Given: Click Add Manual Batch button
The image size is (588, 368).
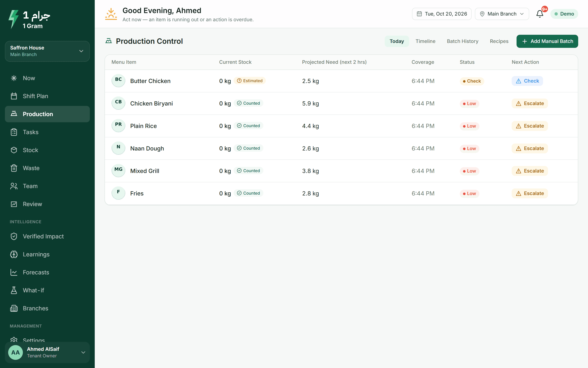Looking at the screenshot, I should click(547, 41).
